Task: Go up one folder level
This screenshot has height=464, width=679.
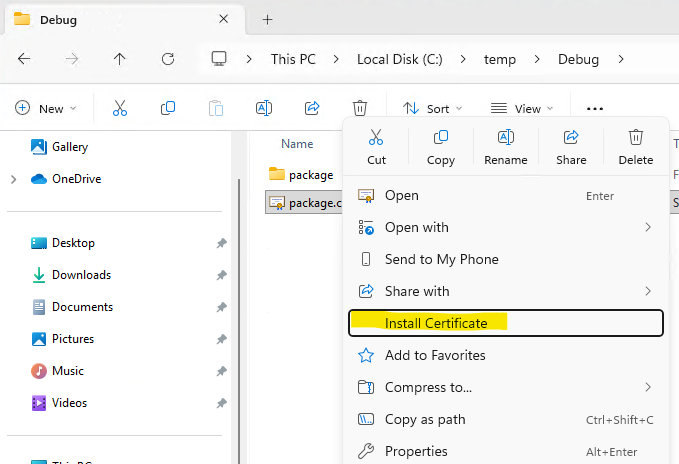Action: tap(120, 59)
